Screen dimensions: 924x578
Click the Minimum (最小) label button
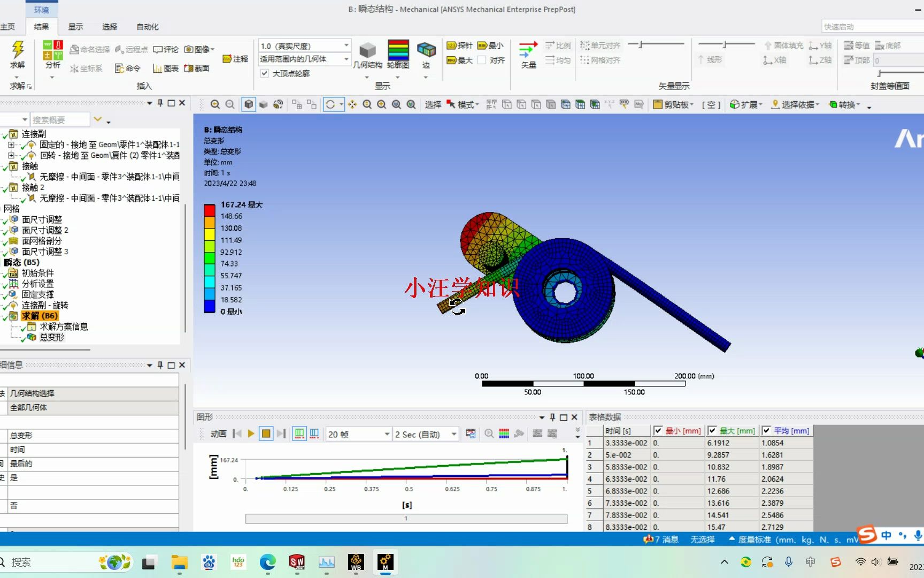490,45
